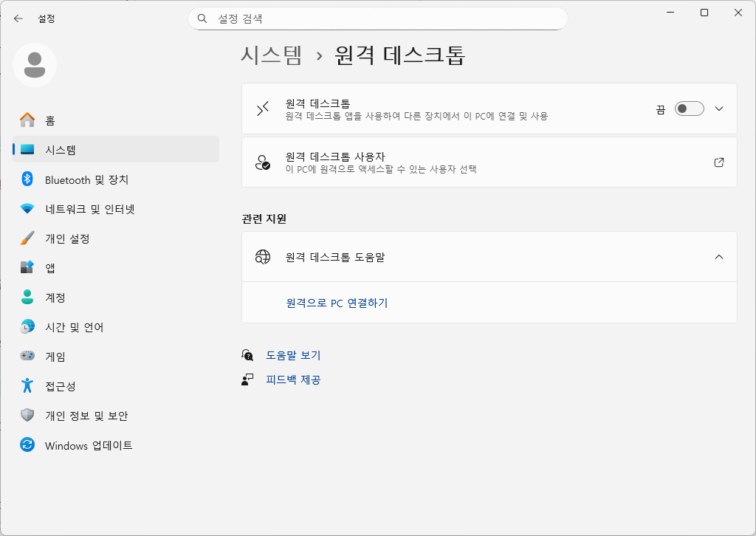
Task: Open Windows 업데이트 page
Action: (116, 445)
